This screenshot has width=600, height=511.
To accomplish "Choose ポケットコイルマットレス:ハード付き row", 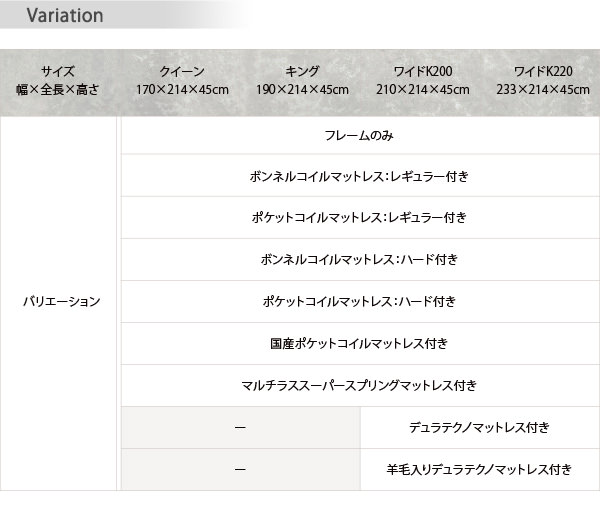I will pos(360,301).
